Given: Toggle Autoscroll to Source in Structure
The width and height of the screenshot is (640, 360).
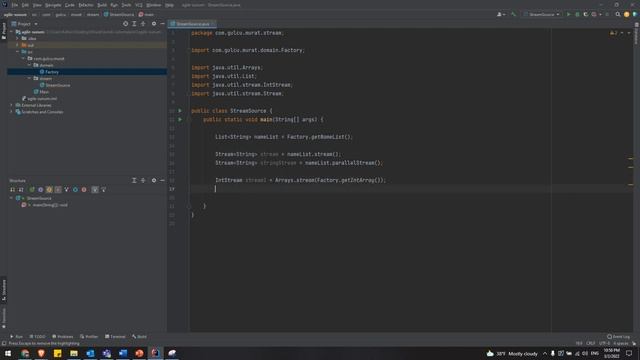Looking at the screenshot, I should point(95,190).
